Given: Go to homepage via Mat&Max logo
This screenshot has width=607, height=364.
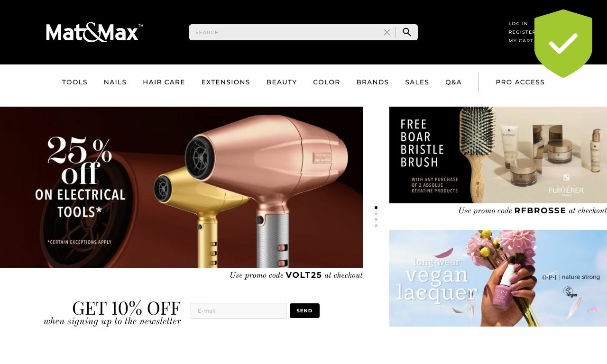Looking at the screenshot, I should (94, 32).
